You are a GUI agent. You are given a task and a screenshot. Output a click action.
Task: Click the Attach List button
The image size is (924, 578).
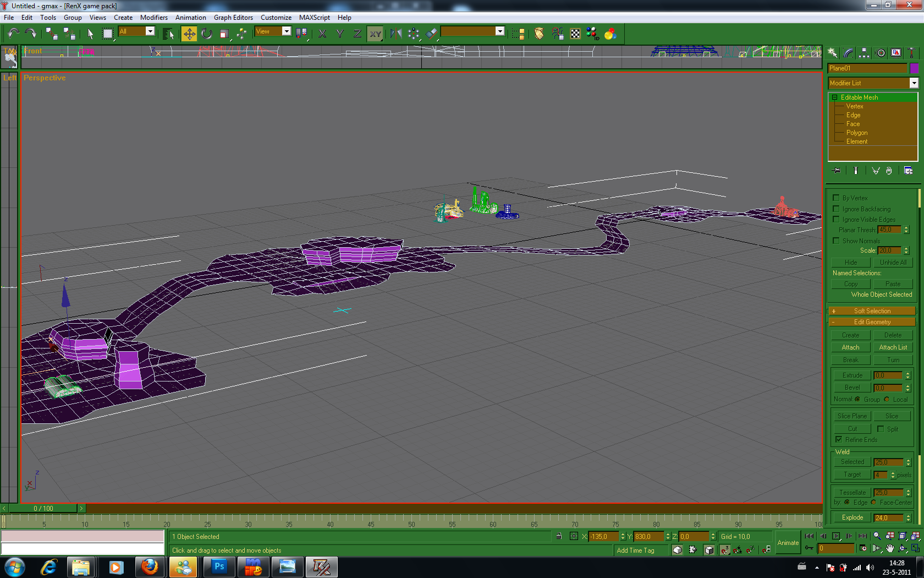click(893, 347)
